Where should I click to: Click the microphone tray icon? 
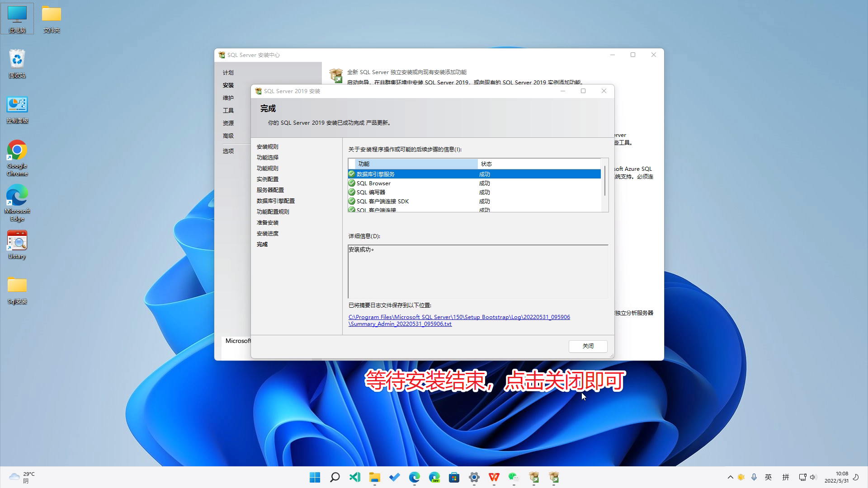pyautogui.click(x=754, y=477)
